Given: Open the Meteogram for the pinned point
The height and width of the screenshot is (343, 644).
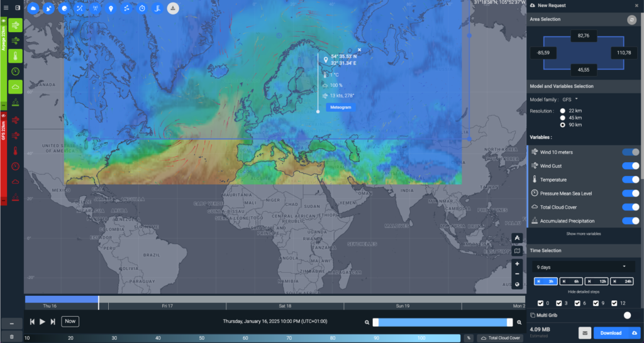Looking at the screenshot, I should [x=341, y=107].
